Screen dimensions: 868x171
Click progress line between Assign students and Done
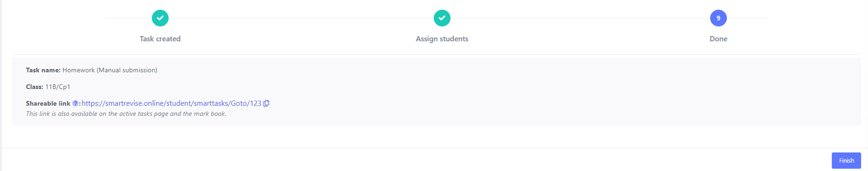580,19
